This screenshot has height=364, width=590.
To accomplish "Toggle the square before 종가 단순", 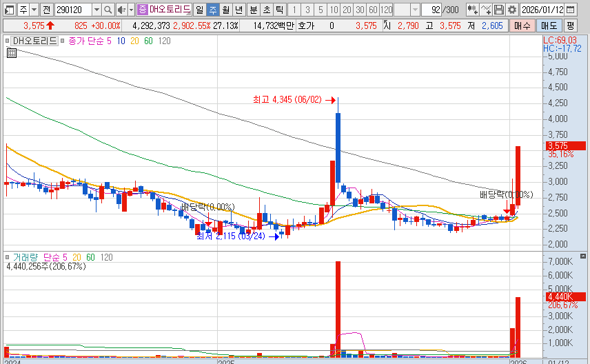I will tap(63, 41).
